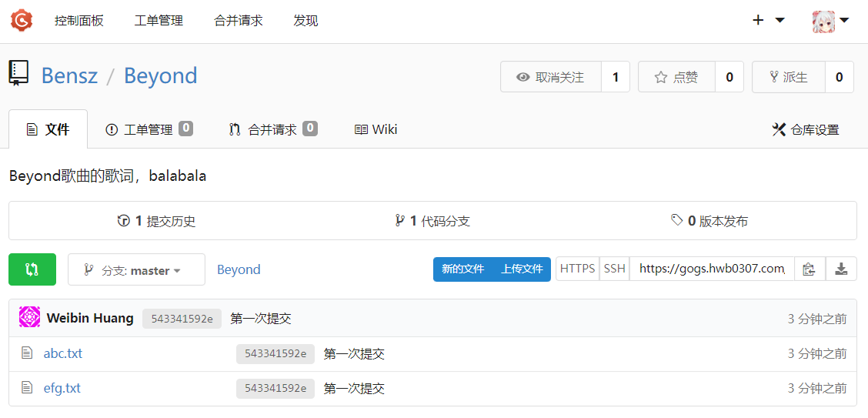Open 合并请求 in the top navigation
868x418 pixels.
pyautogui.click(x=238, y=21)
